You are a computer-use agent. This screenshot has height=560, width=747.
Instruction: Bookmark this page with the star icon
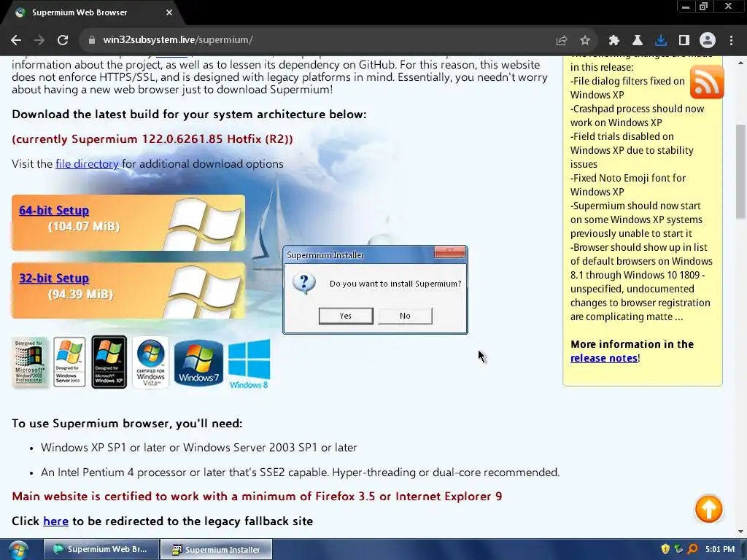[585, 41]
